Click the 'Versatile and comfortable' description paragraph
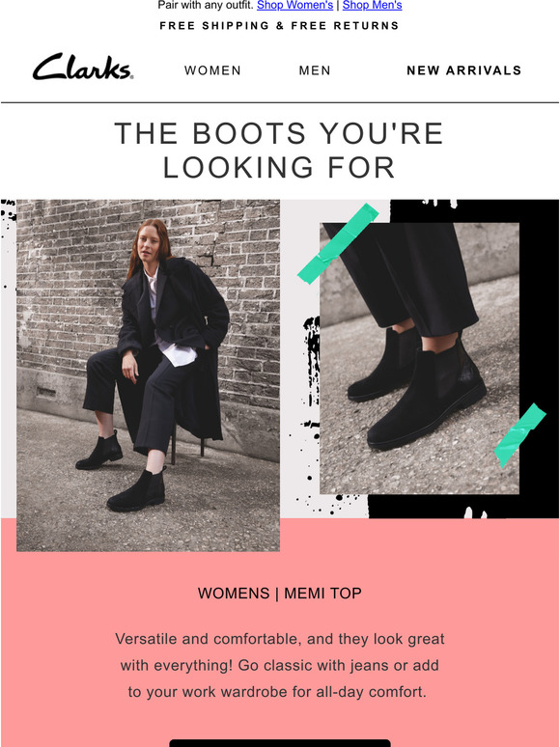 tap(280, 665)
